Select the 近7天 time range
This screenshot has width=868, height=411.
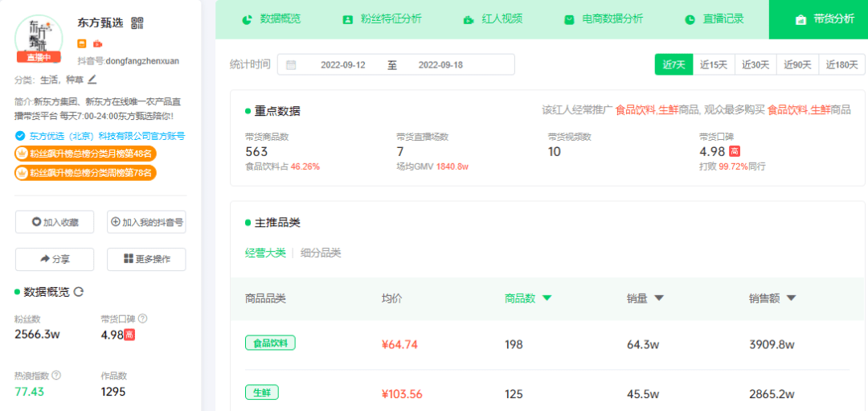(674, 64)
